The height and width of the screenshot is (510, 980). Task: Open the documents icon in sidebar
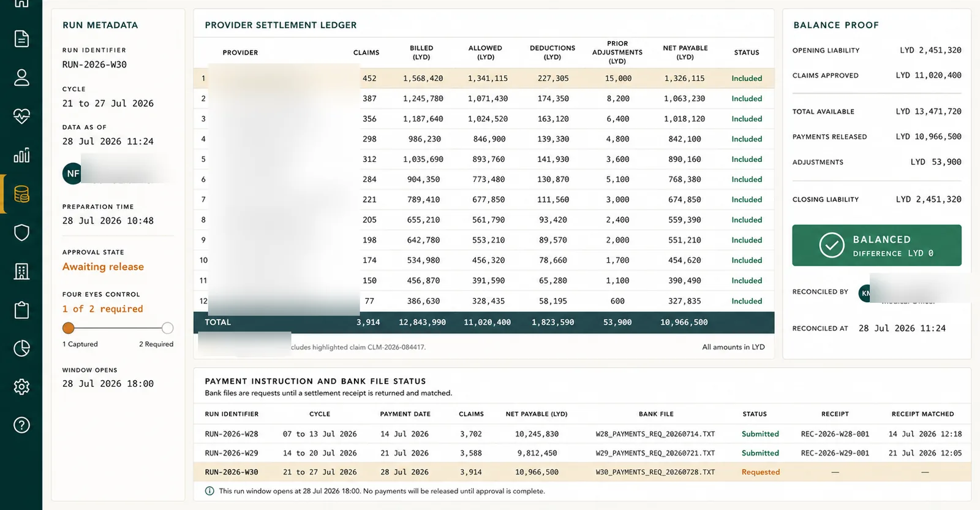tap(21, 39)
